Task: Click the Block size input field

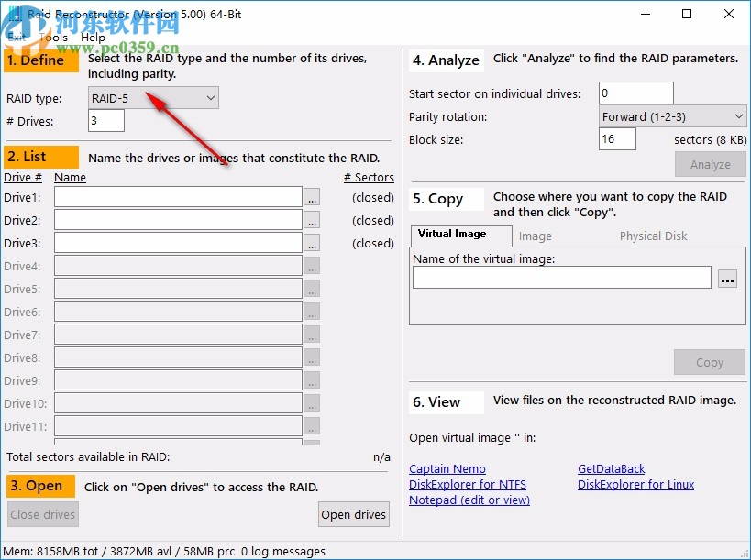Action: 617,138
